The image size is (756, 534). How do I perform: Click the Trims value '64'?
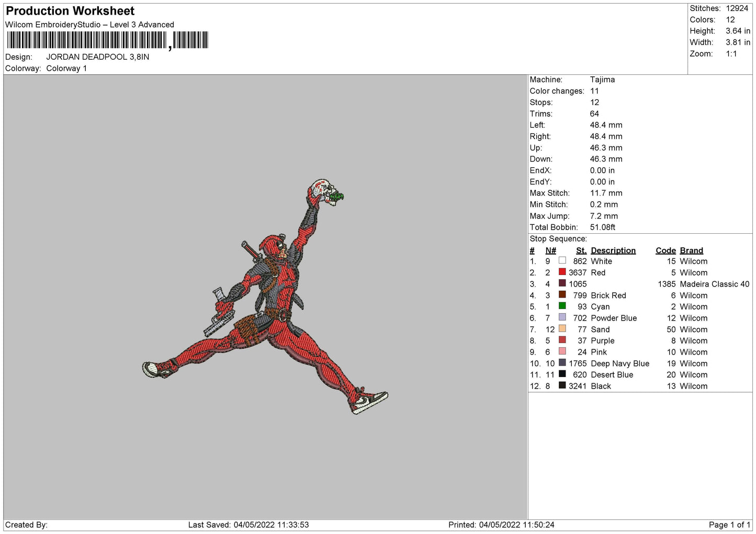[594, 114]
